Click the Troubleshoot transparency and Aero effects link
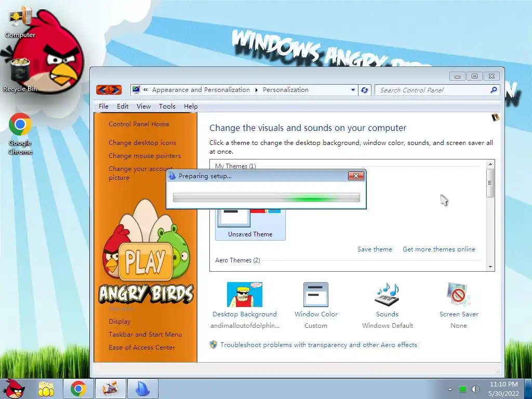 click(318, 345)
